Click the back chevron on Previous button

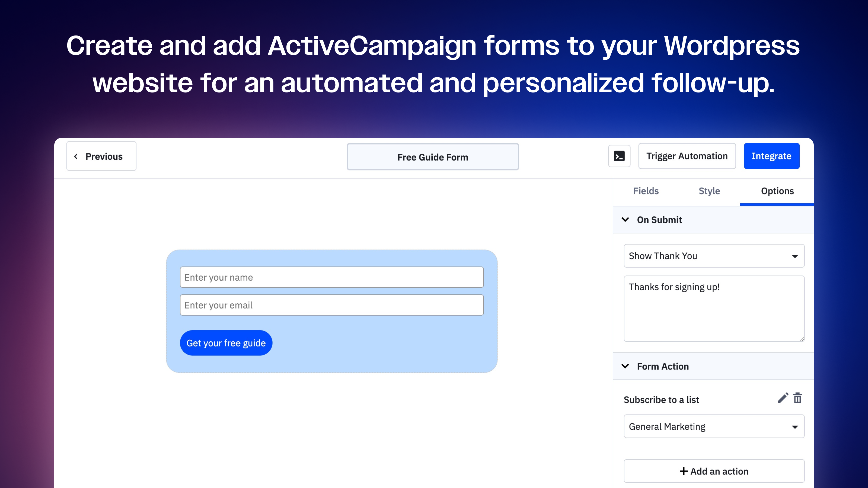76,156
